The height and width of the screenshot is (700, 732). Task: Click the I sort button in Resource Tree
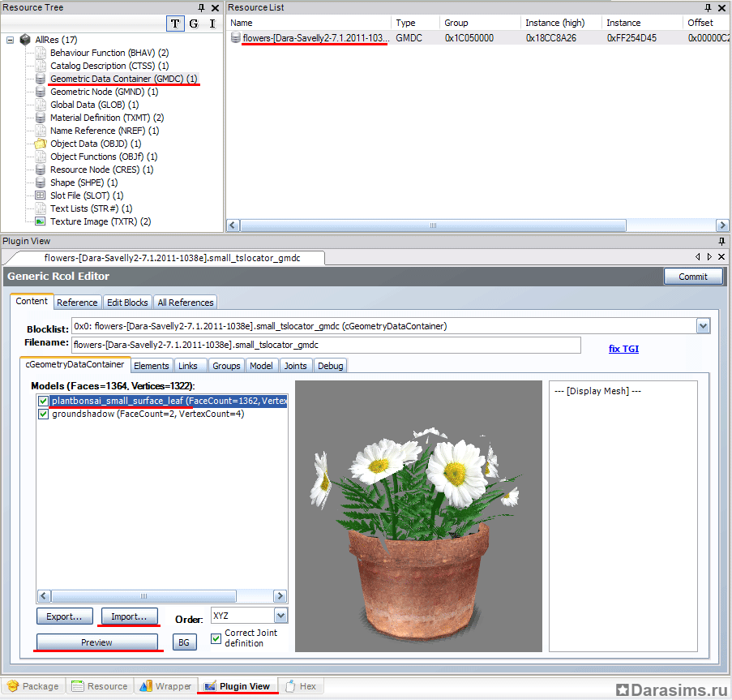click(212, 24)
